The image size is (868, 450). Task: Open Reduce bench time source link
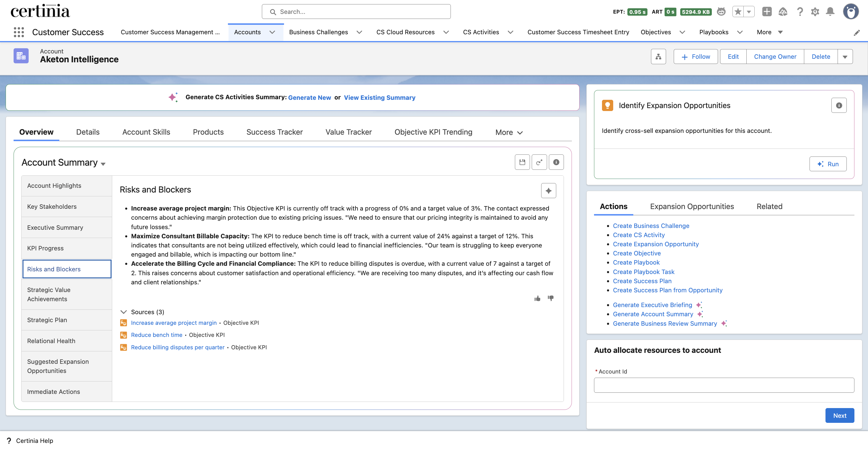156,335
